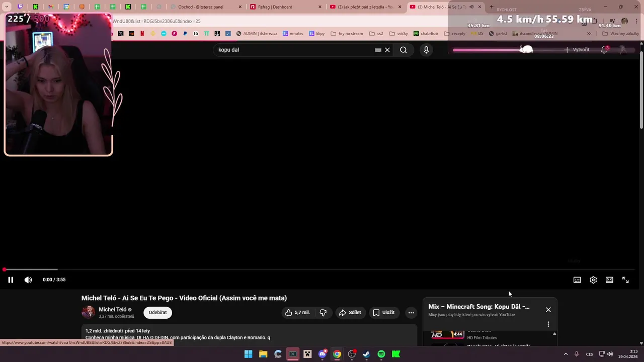The height and width of the screenshot is (362, 644).
Task: Open Kick app from the taskbar
Action: tap(396, 354)
